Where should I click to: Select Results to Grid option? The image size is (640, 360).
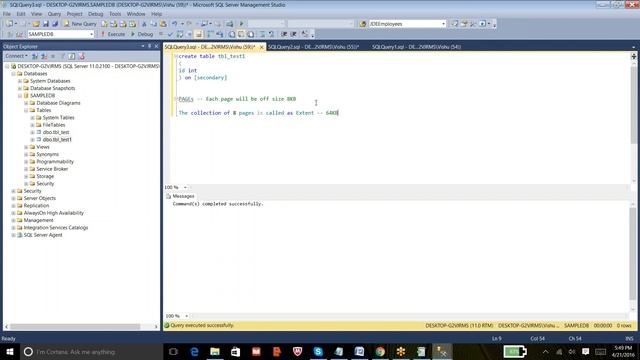click(241, 34)
